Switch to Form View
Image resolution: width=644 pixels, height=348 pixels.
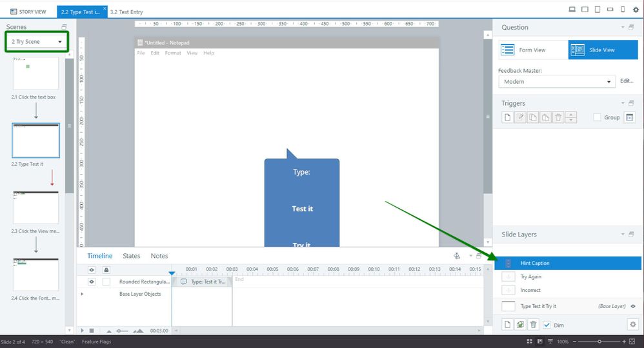click(x=533, y=50)
